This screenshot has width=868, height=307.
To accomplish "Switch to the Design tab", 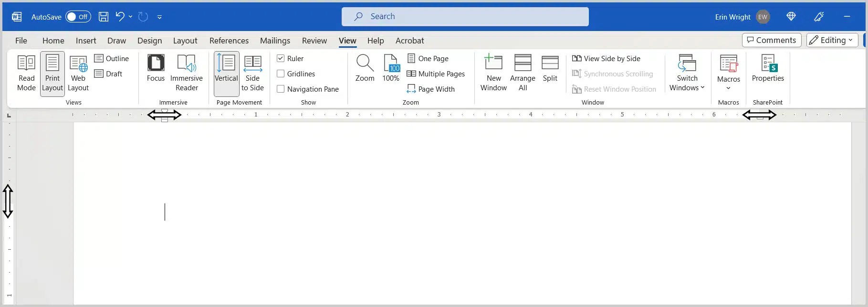I will click(150, 41).
